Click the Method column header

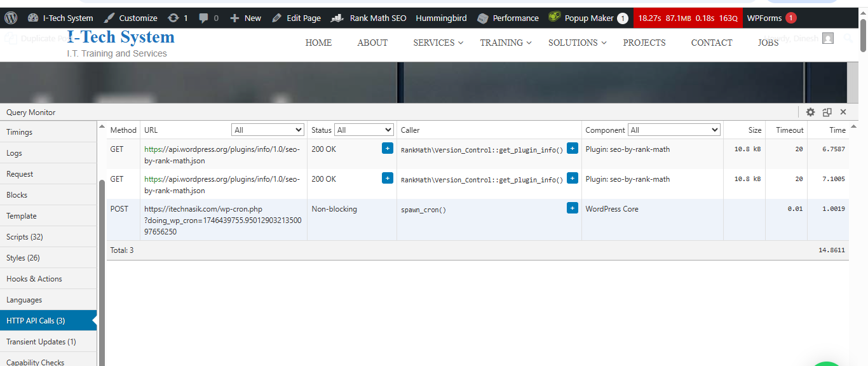[x=123, y=130]
